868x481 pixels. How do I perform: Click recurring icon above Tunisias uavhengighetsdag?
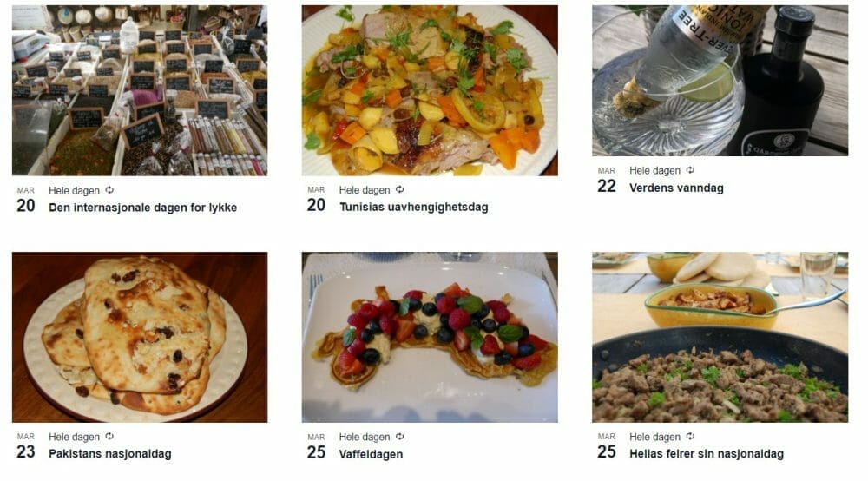pos(399,189)
